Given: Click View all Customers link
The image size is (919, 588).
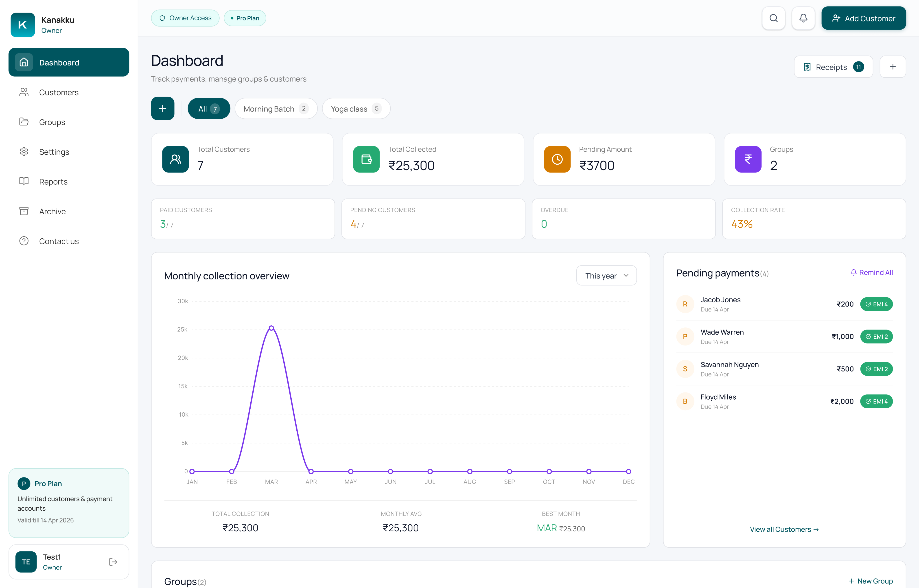Looking at the screenshot, I should click(784, 529).
